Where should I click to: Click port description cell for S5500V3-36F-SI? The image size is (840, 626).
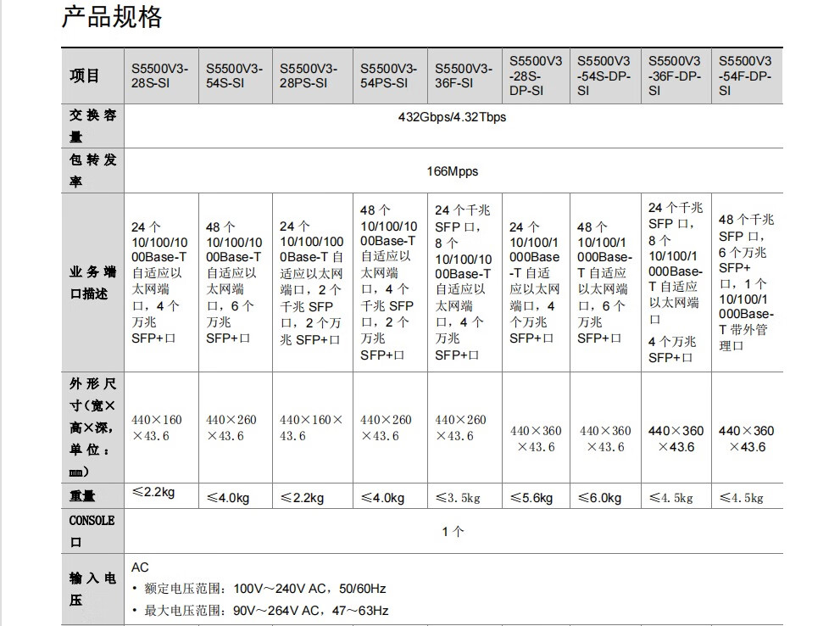463,282
